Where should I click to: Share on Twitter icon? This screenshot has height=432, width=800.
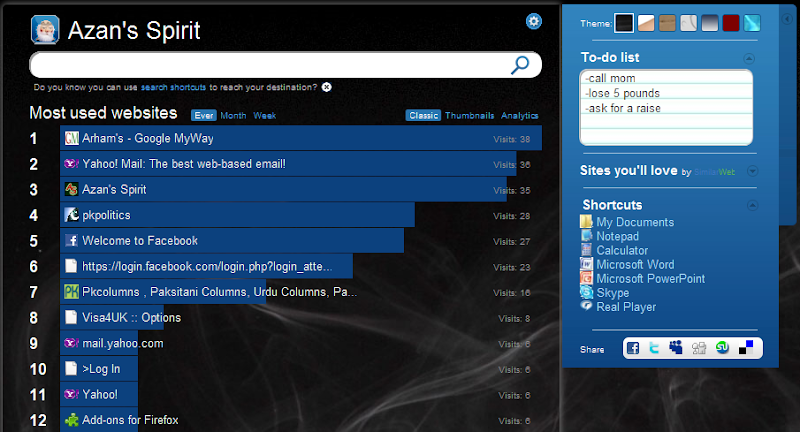[654, 348]
